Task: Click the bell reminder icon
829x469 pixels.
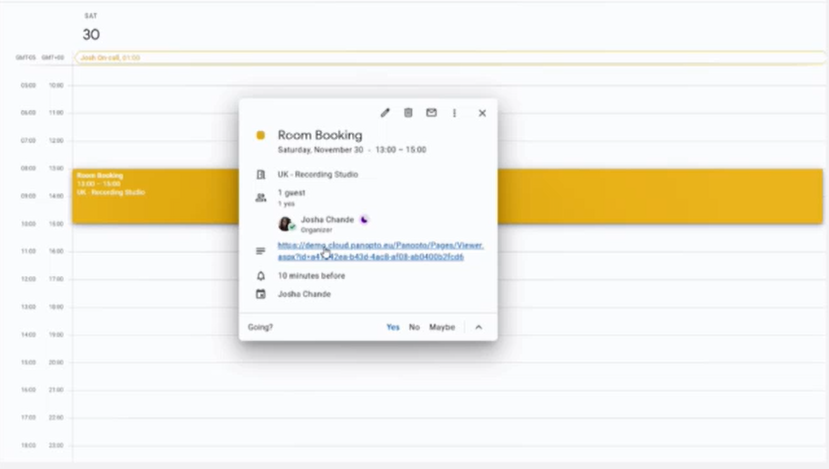Action: pos(261,276)
